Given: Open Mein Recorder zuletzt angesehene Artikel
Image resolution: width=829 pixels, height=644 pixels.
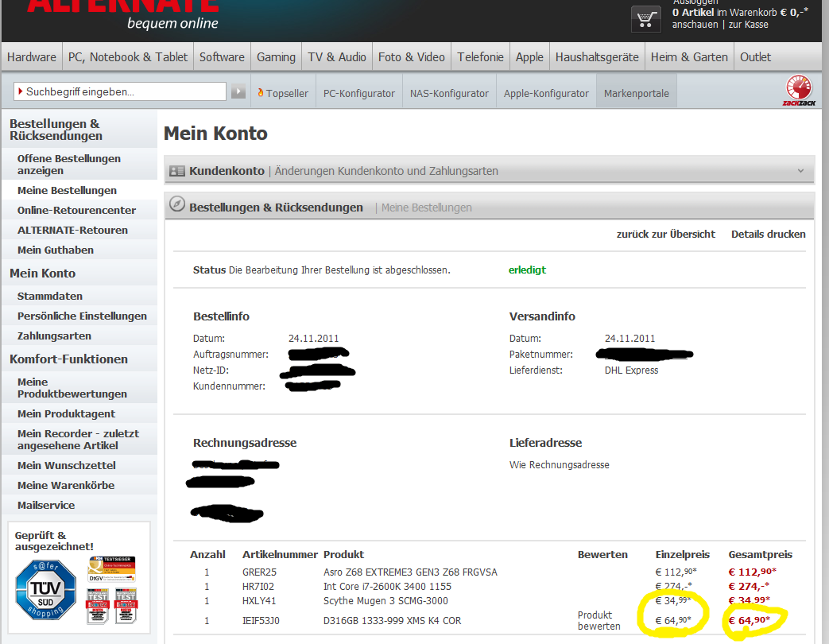Looking at the screenshot, I should coord(78,440).
